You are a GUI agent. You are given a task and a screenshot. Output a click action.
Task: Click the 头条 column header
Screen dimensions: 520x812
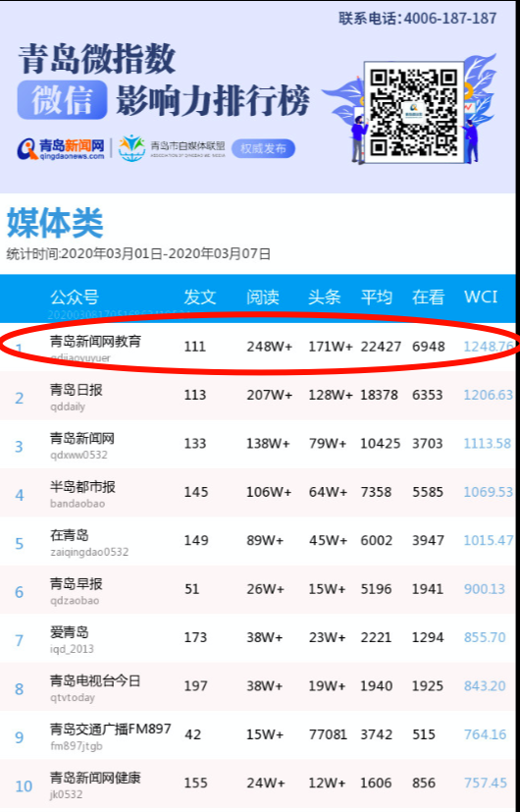pos(325,298)
